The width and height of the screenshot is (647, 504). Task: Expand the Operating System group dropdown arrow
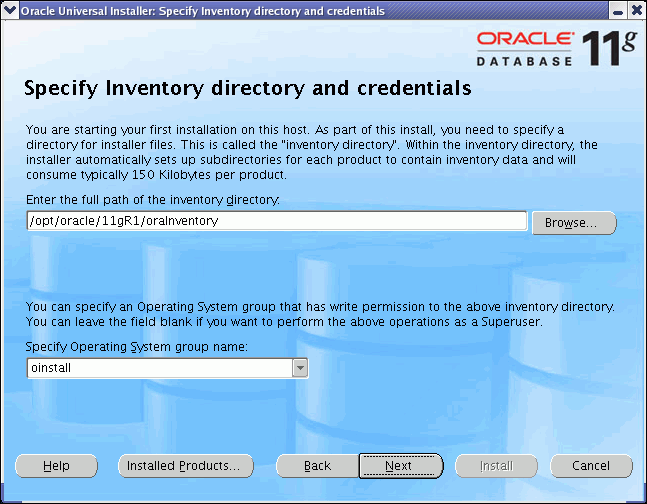299,368
